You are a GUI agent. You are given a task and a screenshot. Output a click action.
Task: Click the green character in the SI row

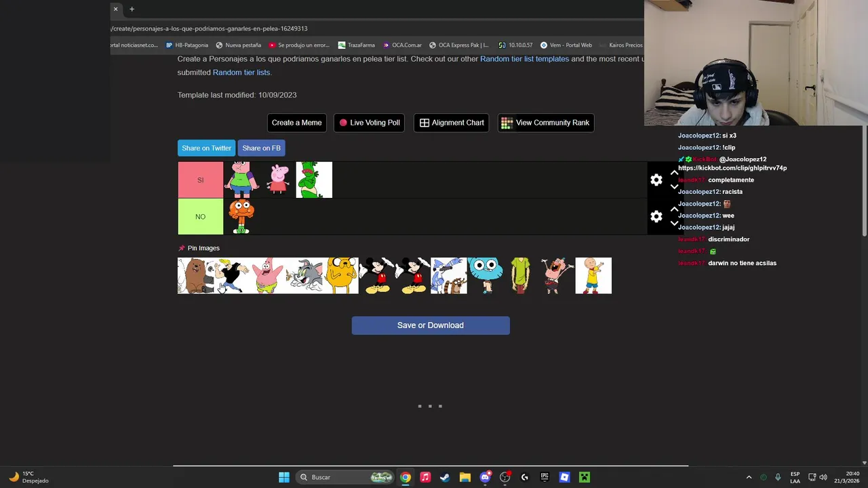314,180
